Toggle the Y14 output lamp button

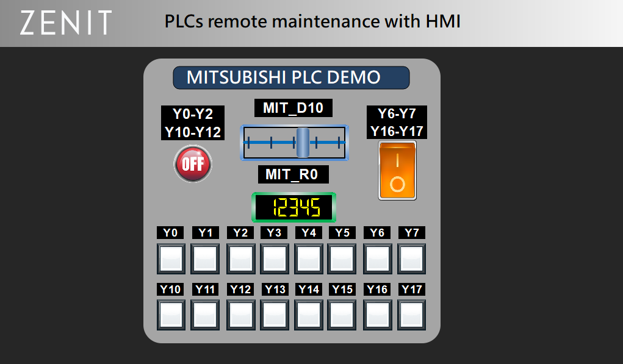(309, 315)
